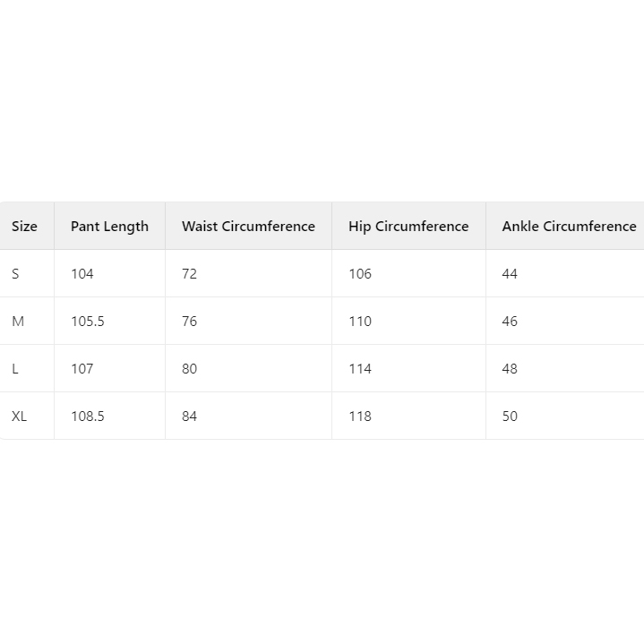Click pant length value 105.5
Screen dimensions: 644x644
[x=88, y=322]
